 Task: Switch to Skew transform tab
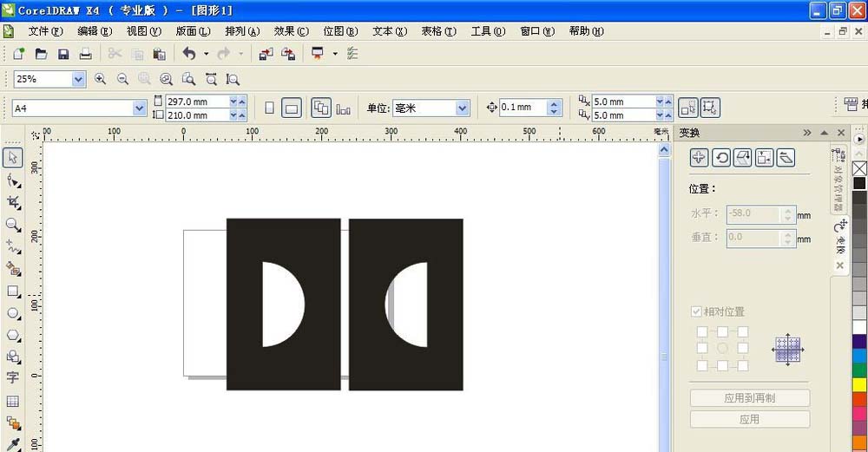tap(786, 158)
